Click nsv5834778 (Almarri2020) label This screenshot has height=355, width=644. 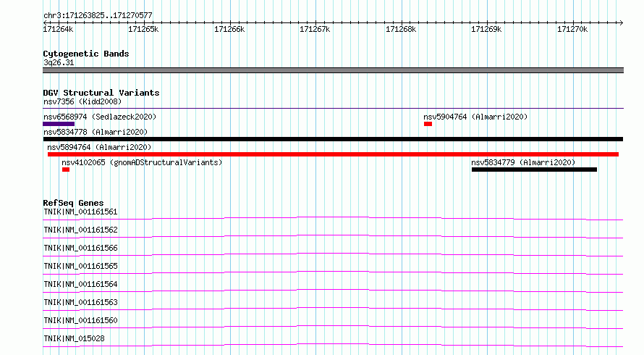click(x=96, y=132)
